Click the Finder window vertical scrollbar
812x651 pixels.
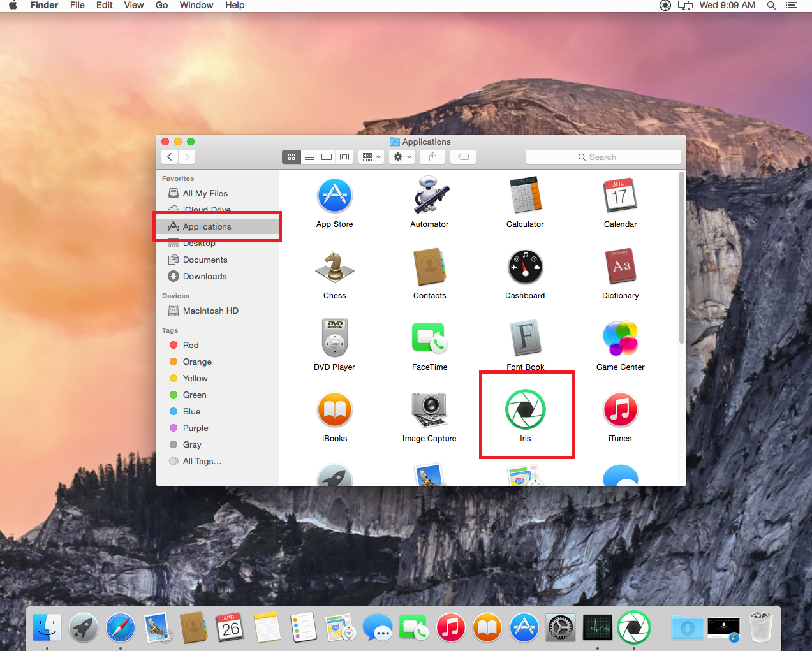pyautogui.click(x=682, y=258)
